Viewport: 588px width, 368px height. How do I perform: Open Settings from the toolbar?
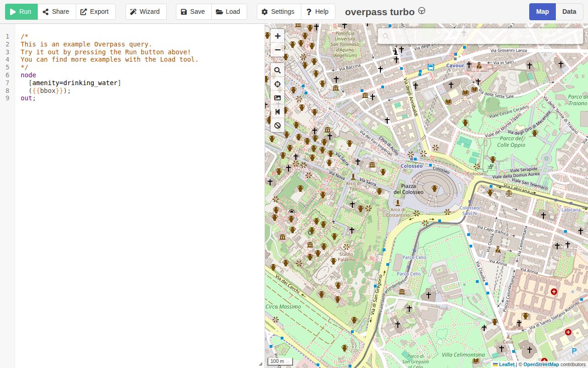tap(278, 11)
